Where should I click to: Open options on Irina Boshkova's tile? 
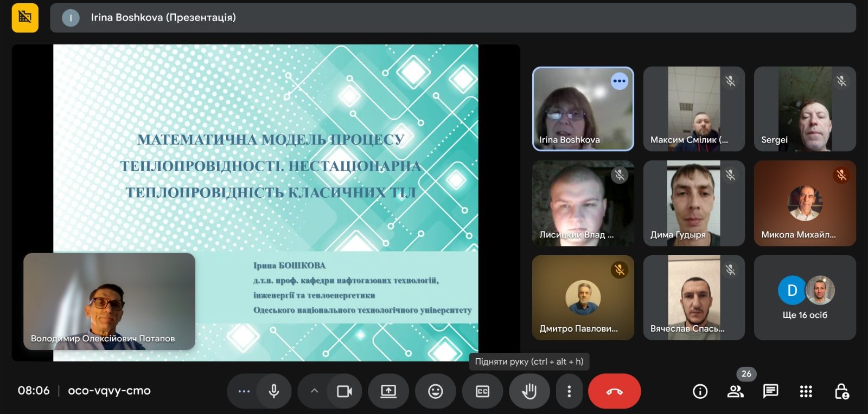pyautogui.click(x=619, y=81)
